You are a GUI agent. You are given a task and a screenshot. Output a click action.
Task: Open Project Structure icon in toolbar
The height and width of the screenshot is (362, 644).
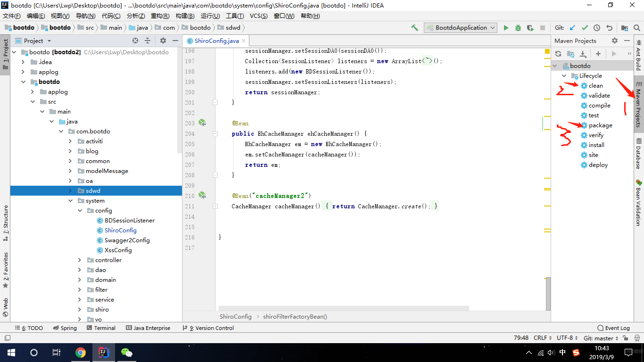point(625,28)
